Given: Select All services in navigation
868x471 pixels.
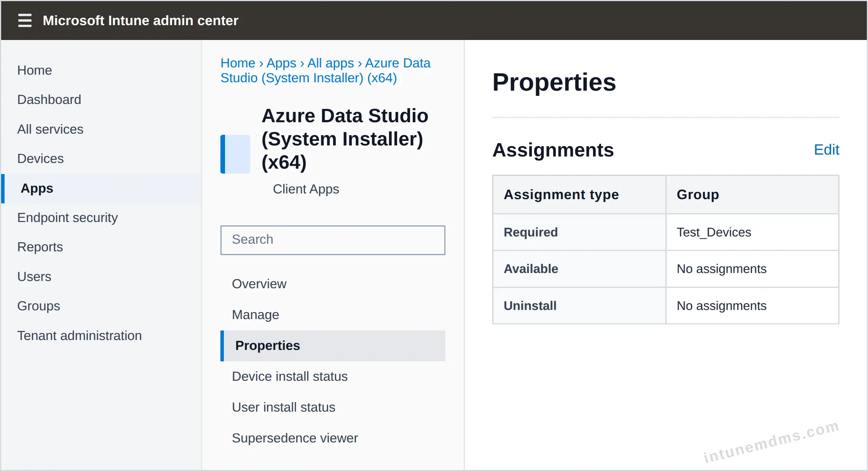Looking at the screenshot, I should point(50,129).
